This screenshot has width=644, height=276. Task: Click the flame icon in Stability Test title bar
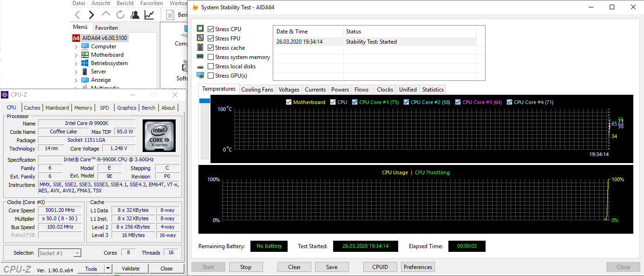tap(195, 7)
